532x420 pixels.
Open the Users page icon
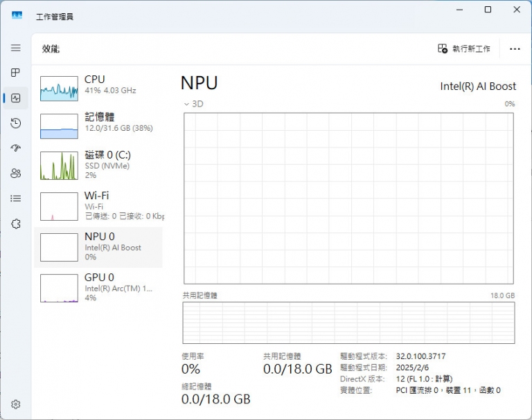tap(16, 173)
